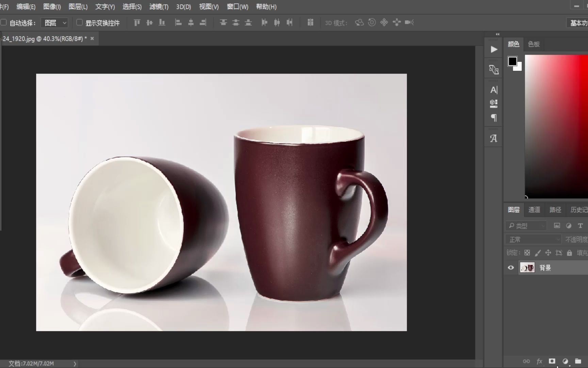
Task: Switch to the 路径 paths tab
Action: [555, 210]
